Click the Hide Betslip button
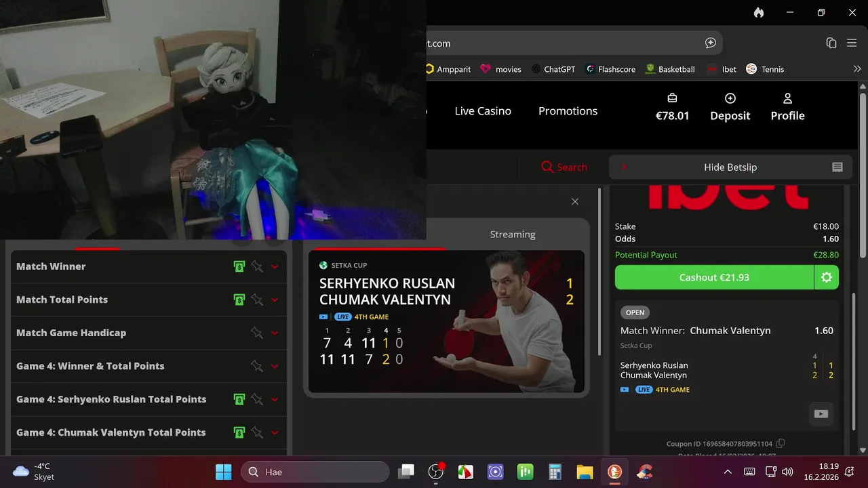 [730, 167]
